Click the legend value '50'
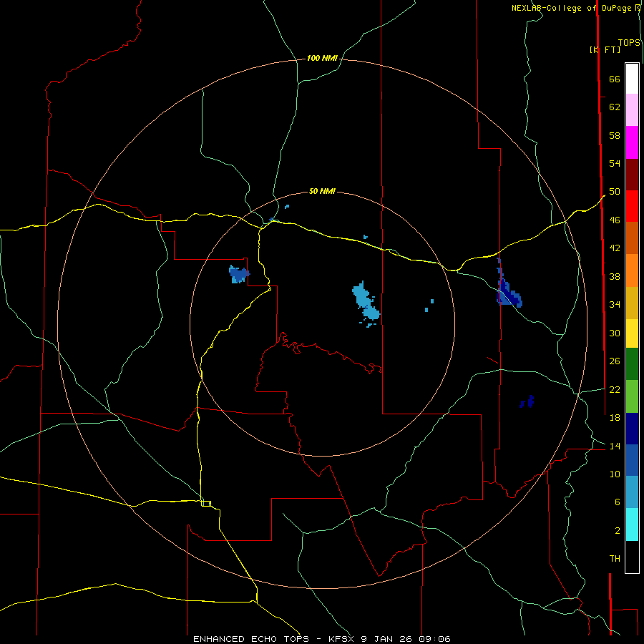 click(x=615, y=192)
